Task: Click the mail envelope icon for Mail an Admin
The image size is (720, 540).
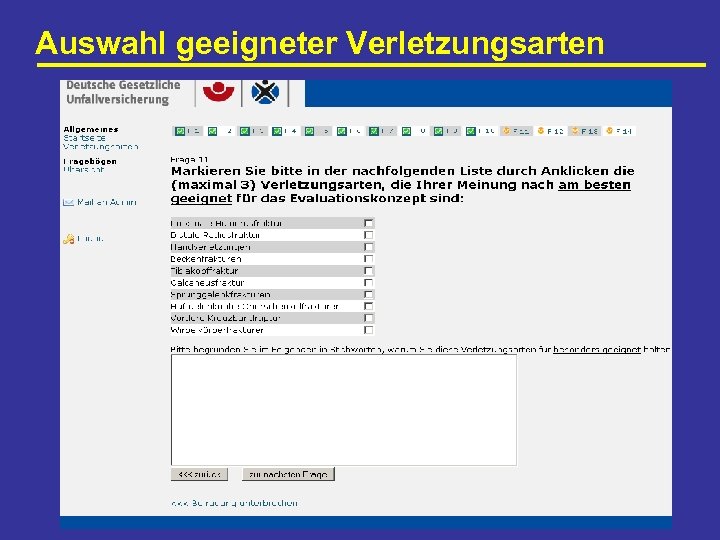Action: (68, 202)
